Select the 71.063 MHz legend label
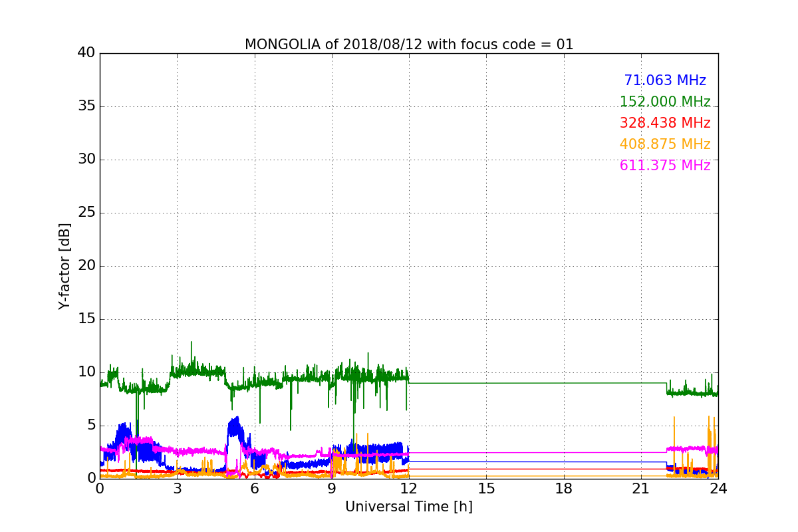 click(x=665, y=80)
